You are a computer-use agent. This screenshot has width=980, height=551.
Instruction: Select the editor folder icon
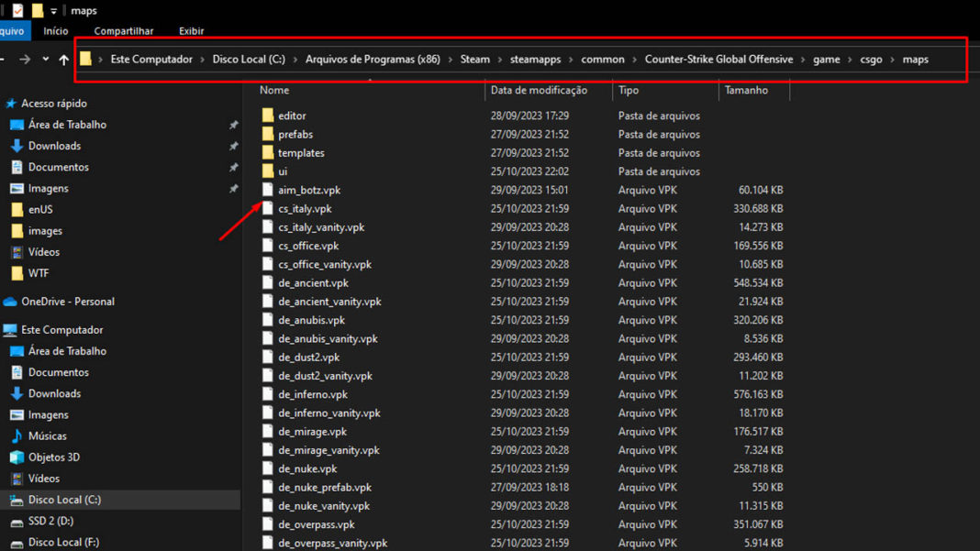(268, 116)
